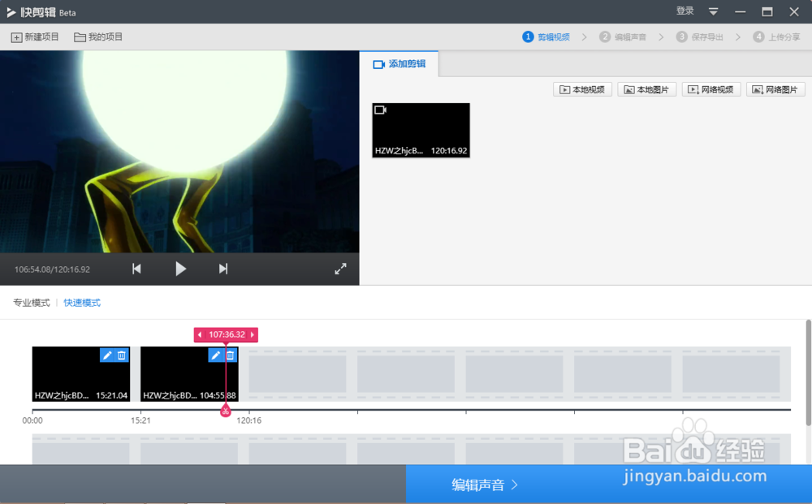812x504 pixels.
Task: Select the first timeline clip 15:21.04
Action: pos(80,374)
